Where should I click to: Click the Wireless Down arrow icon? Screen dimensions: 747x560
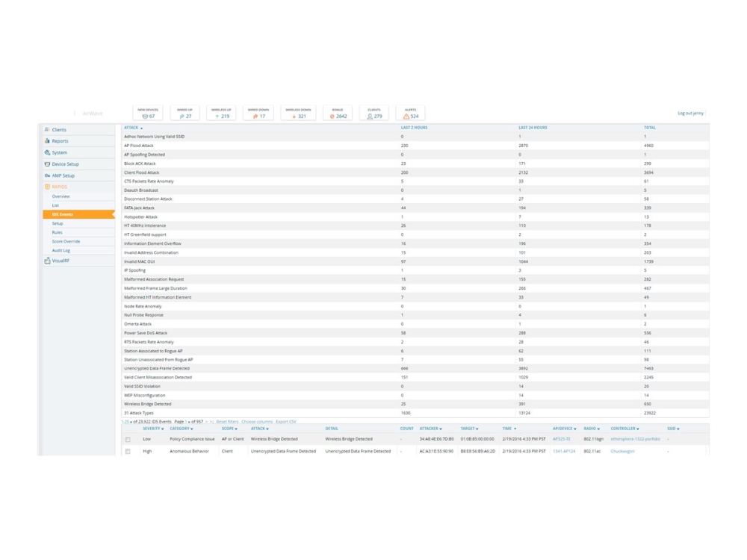[x=296, y=114]
